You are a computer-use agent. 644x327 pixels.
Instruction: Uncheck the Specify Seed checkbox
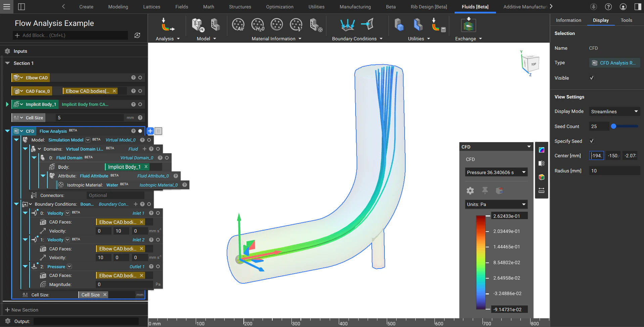(592, 141)
